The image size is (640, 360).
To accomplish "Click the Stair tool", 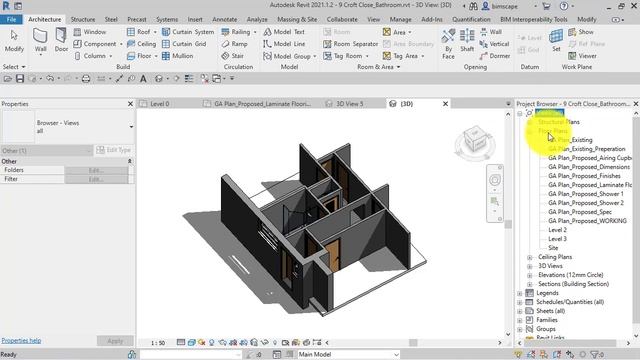I will (x=233, y=56).
